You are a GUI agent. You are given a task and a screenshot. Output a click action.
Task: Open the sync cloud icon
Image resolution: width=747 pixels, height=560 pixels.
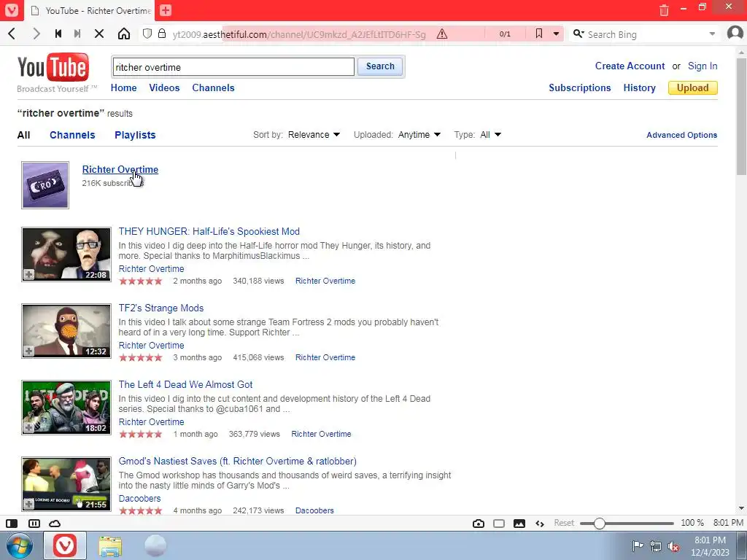point(55,524)
